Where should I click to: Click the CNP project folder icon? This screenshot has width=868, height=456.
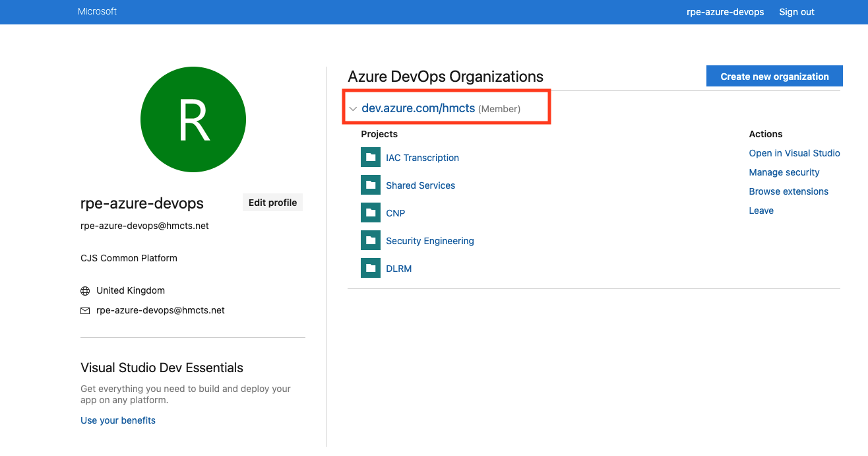coord(371,212)
